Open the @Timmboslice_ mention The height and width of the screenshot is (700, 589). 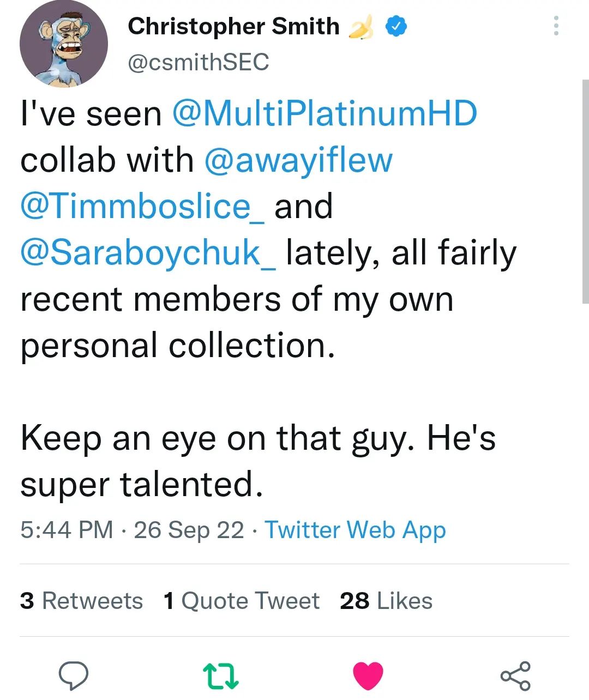[143, 207]
